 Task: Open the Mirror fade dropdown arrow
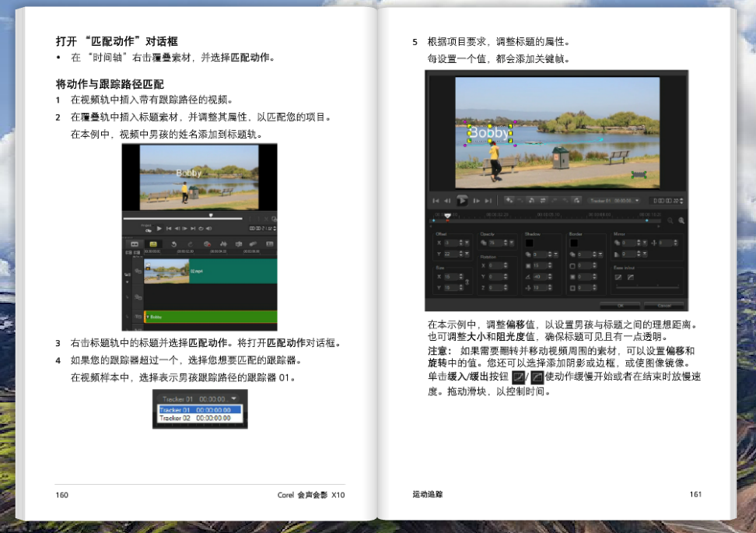(x=645, y=254)
